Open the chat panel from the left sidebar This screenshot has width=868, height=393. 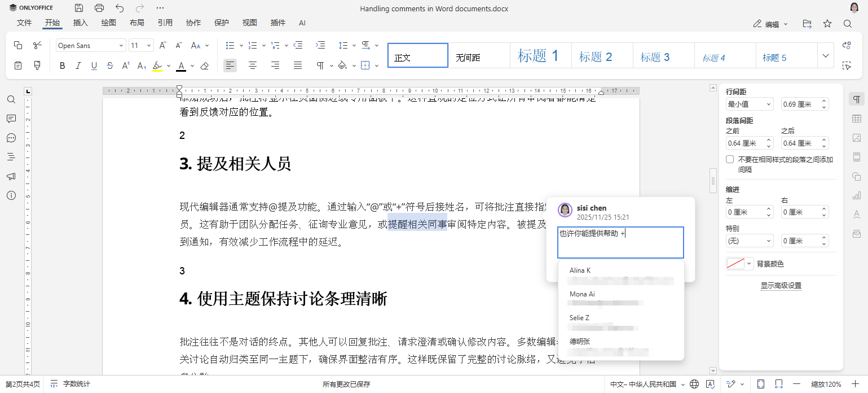click(11, 138)
